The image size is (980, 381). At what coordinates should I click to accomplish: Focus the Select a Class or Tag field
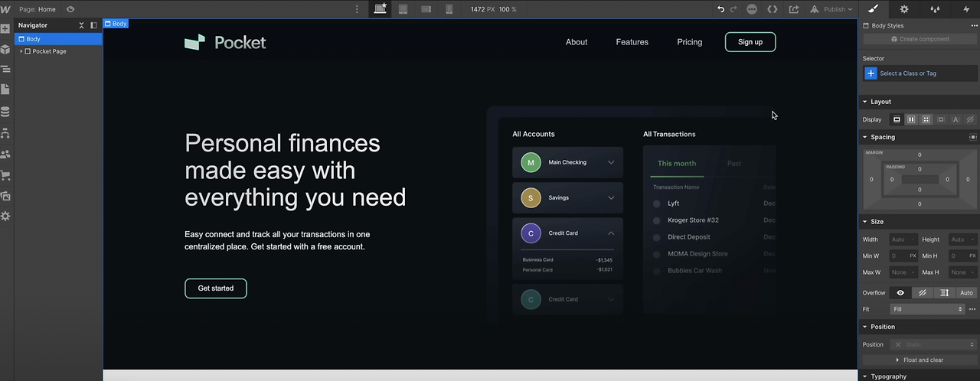(x=920, y=73)
